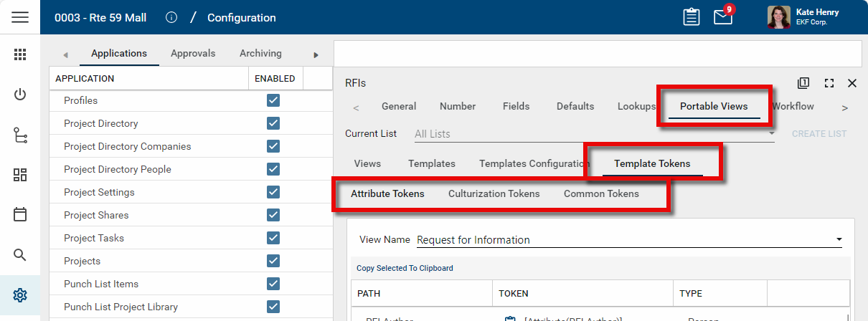This screenshot has height=321, width=868.
Task: Select the Project Directory People row
Action: 117,169
